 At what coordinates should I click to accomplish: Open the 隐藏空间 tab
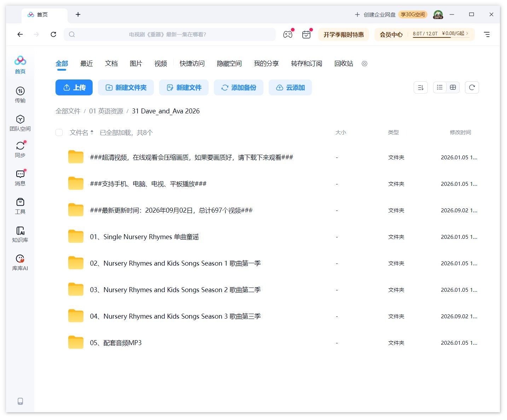click(229, 64)
